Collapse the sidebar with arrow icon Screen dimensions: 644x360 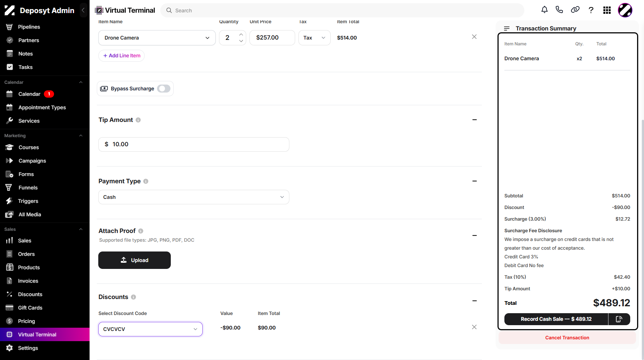point(83,10)
